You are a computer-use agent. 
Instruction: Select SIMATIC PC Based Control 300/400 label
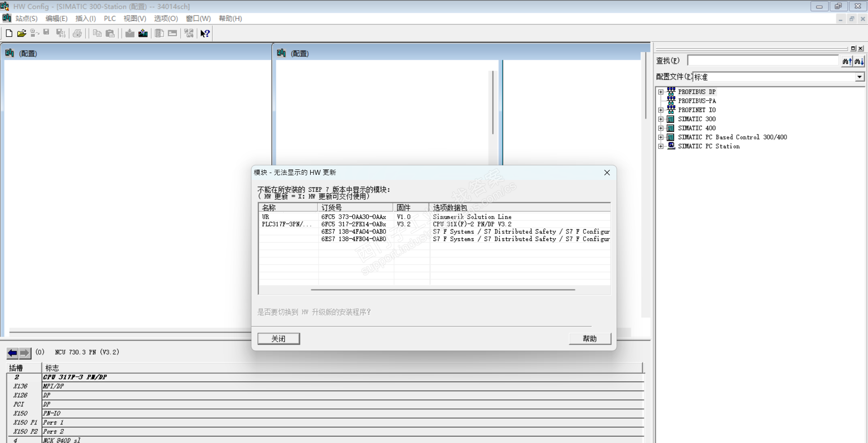(732, 137)
